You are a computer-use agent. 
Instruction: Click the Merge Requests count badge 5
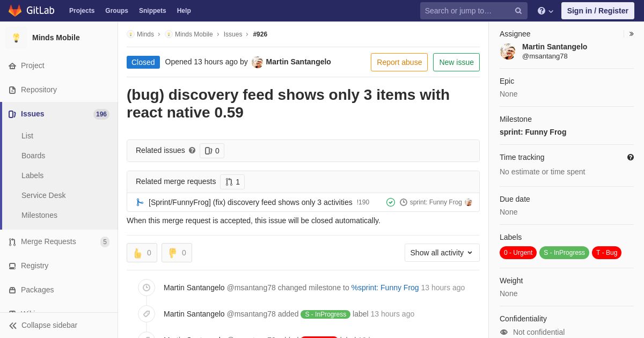tap(105, 242)
